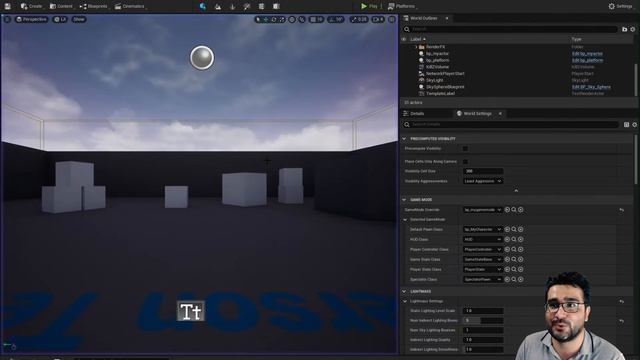Select the sphere actor in the viewport

pos(202,58)
